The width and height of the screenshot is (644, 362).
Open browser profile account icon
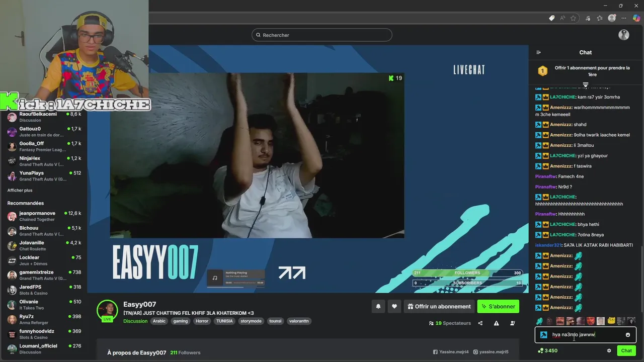point(612,18)
